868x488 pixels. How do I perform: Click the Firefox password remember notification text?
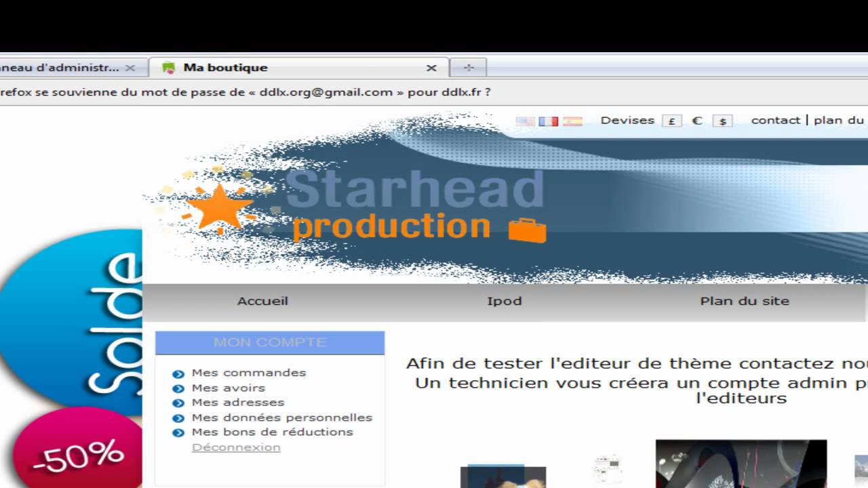tap(245, 92)
